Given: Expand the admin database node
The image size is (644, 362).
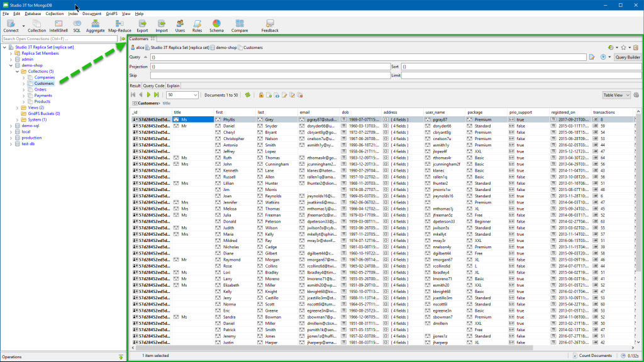Looking at the screenshot, I should (11, 60).
